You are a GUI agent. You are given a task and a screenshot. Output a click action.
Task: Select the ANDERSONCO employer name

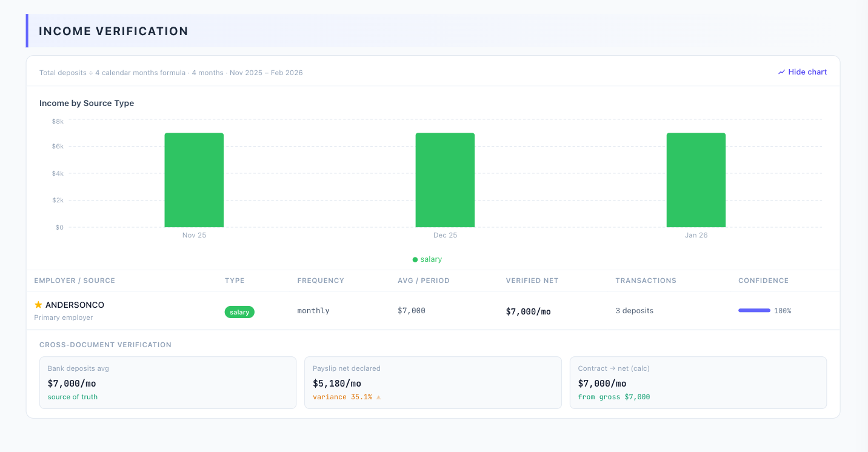coord(75,305)
